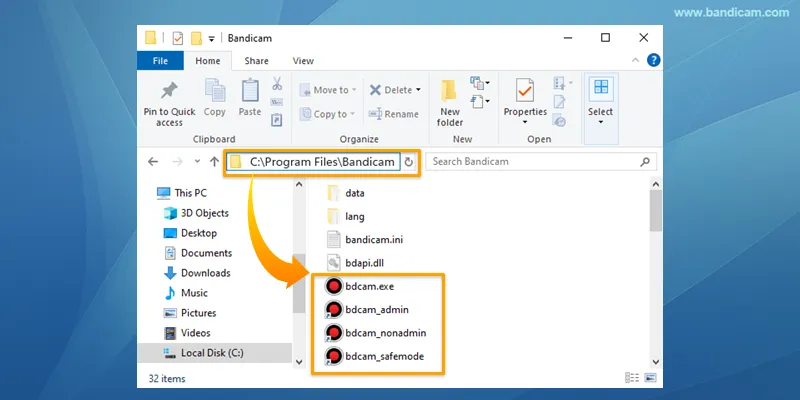
Task: Open Desktop in navigation pane
Action: [x=190, y=233]
